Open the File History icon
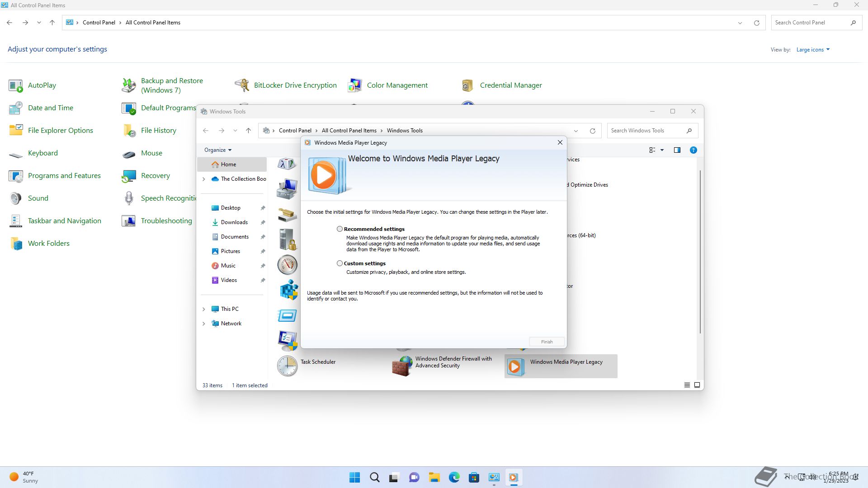868x488 pixels. pos(129,131)
